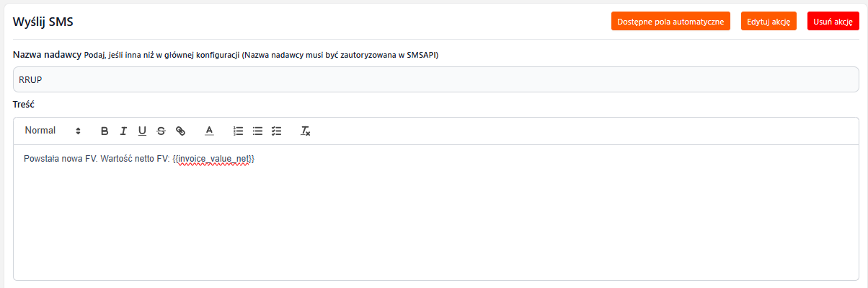Viewport: 868px width, 288px height.
Task: Clear text formatting with the Tx icon
Action: pyautogui.click(x=306, y=131)
